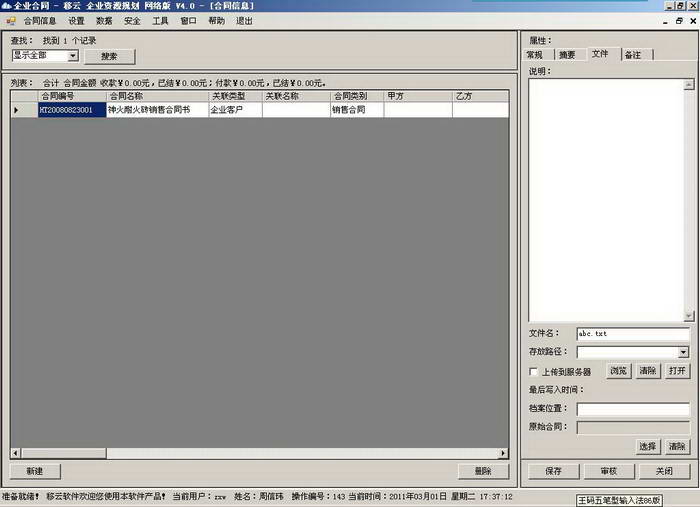The height and width of the screenshot is (507, 700).
Task: Click the 删除 button
Action: [483, 471]
